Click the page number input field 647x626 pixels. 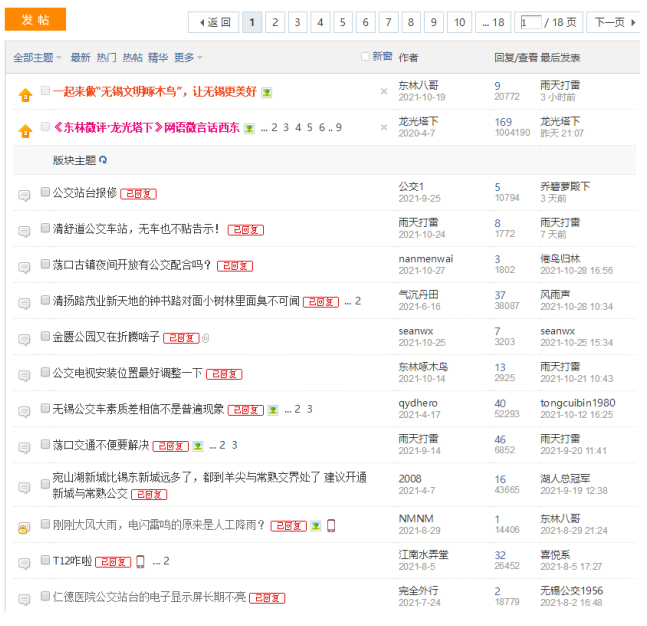click(x=530, y=22)
